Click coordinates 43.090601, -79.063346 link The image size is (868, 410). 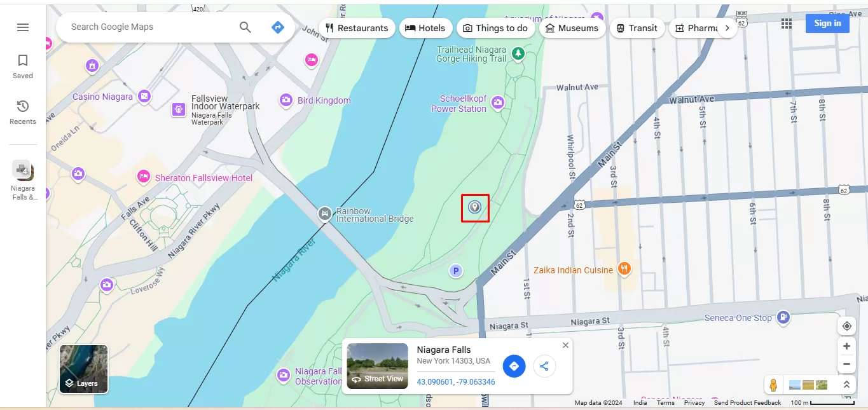pos(456,382)
